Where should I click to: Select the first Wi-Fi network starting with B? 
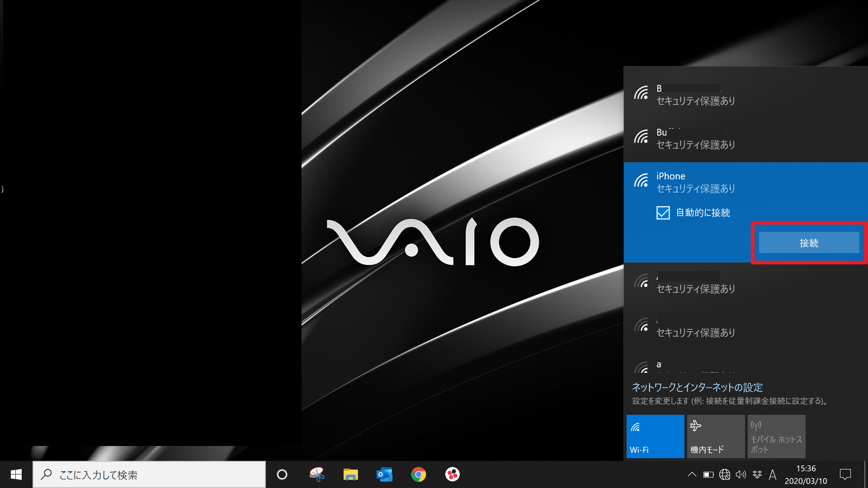(x=745, y=95)
